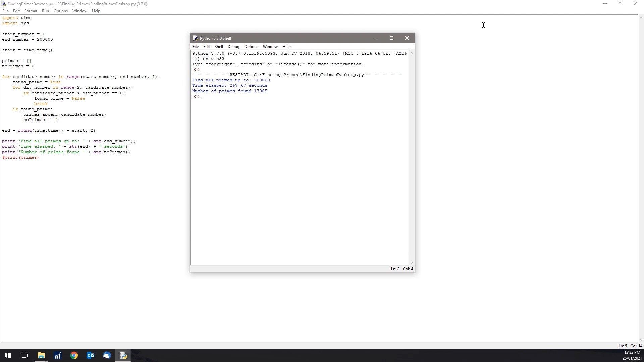
Task: Open the Debug menu in the shell window
Action: [x=233, y=47]
